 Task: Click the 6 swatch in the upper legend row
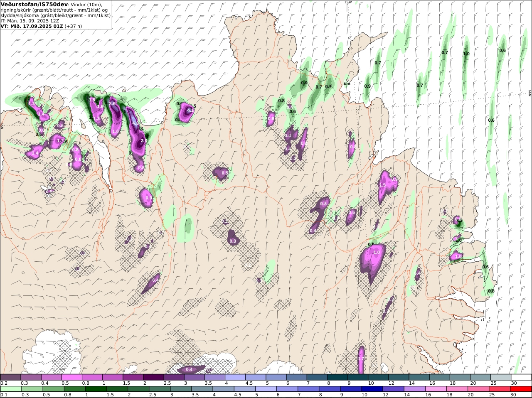(296, 377)
